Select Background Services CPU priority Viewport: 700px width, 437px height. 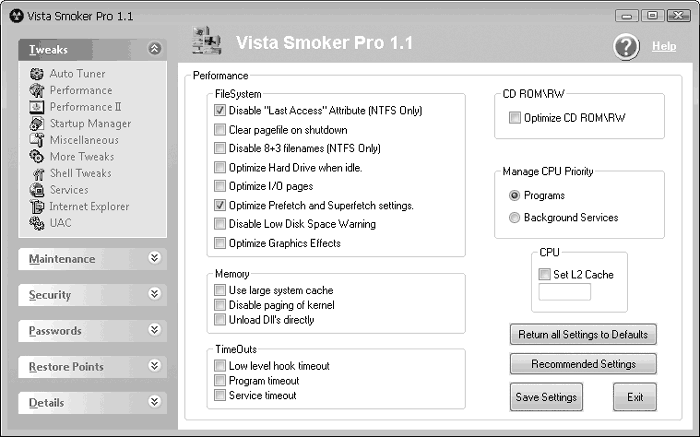click(515, 217)
